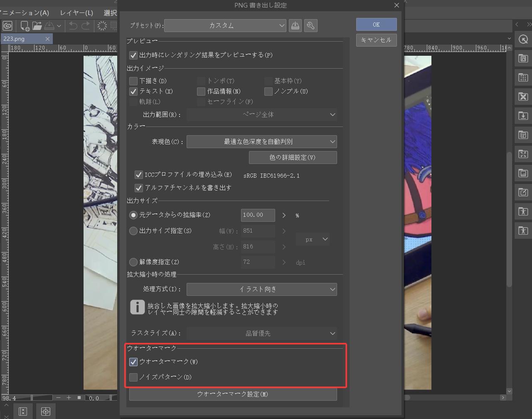Open the Quick Access panel icon at top right
The image size is (532, 419).
[x=523, y=40]
